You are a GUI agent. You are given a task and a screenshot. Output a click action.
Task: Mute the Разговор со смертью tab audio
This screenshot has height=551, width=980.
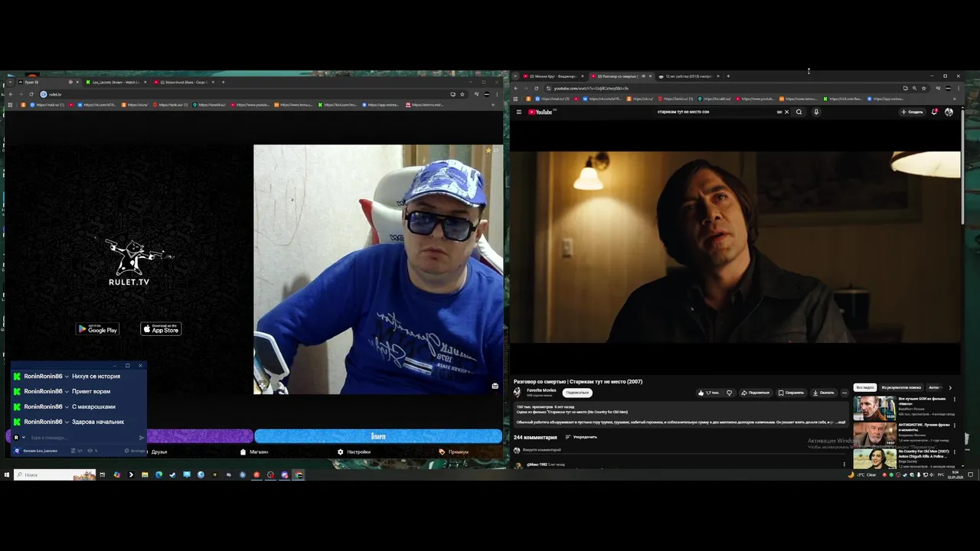(642, 76)
